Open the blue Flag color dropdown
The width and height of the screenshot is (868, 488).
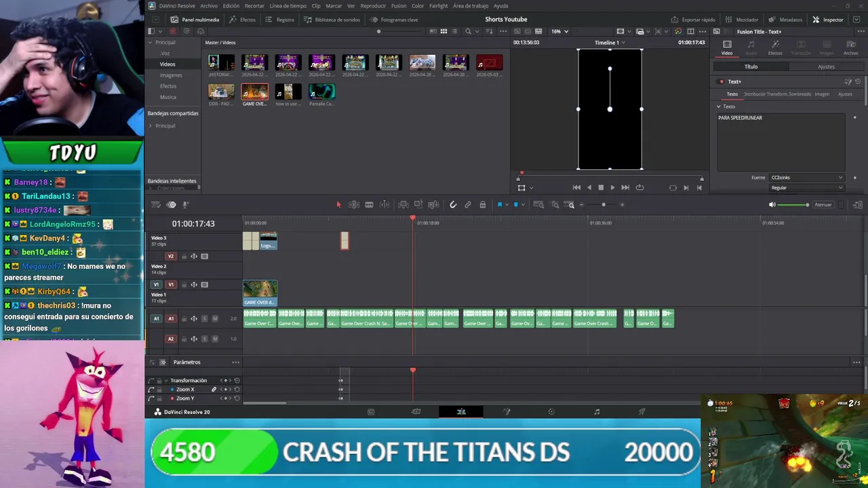(506, 205)
